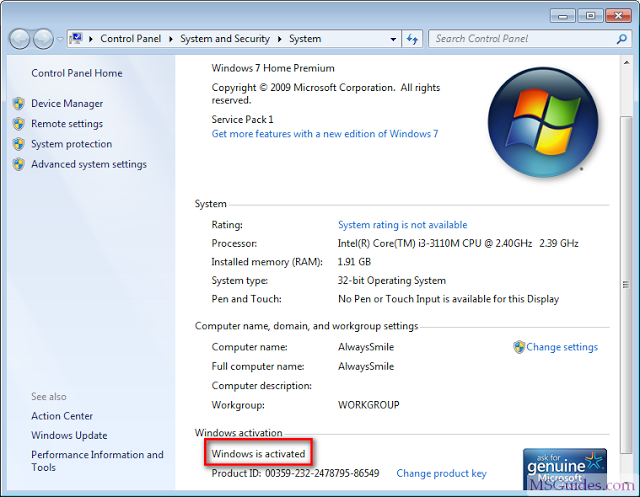Open Device Manager from the sidebar

point(67,104)
